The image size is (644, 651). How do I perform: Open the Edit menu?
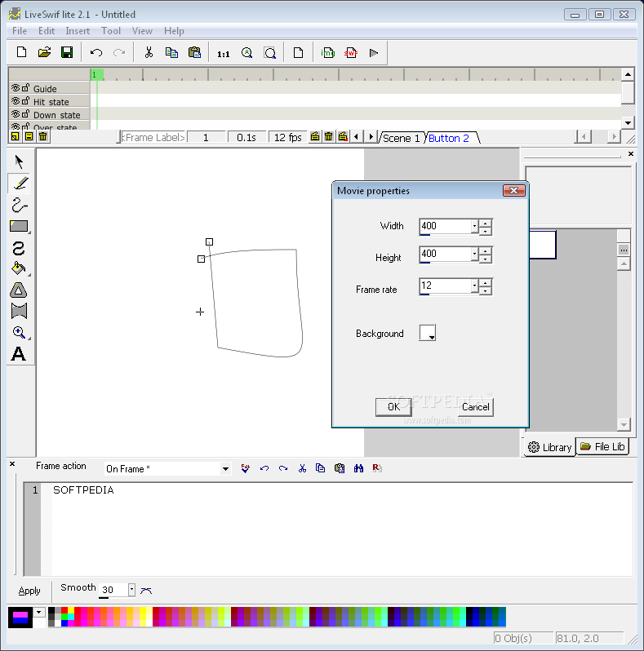point(47,31)
